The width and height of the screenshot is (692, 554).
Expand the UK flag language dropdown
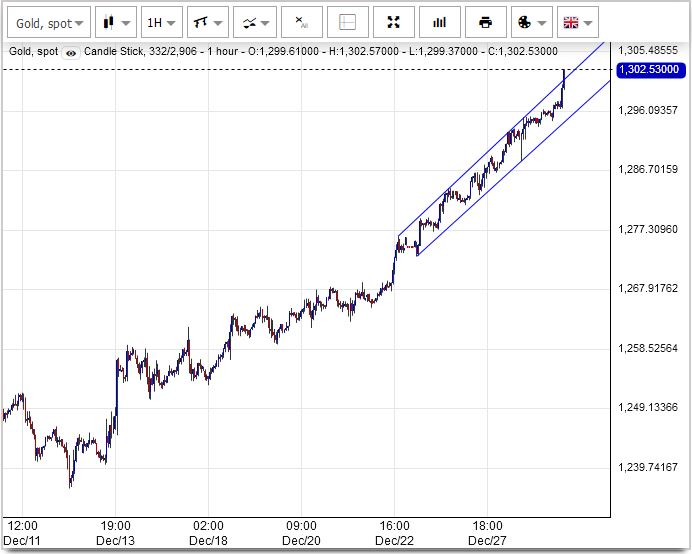[577, 21]
